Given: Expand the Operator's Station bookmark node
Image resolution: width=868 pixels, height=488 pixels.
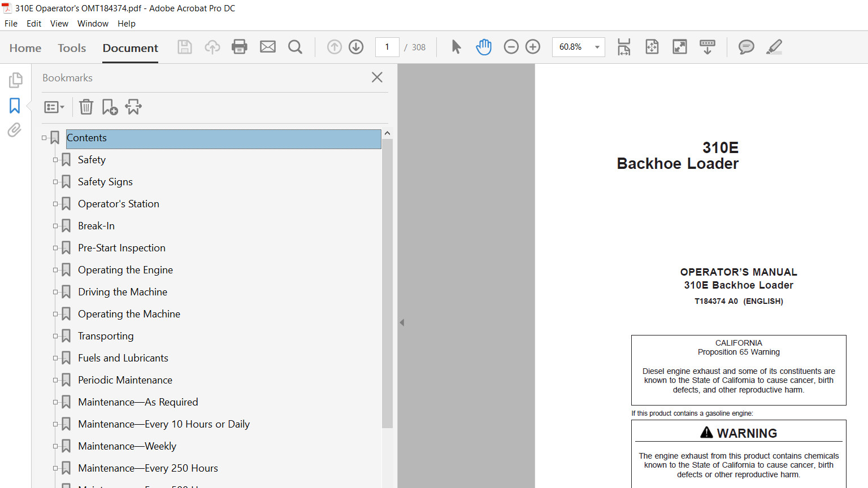Looking at the screenshot, I should (55, 204).
